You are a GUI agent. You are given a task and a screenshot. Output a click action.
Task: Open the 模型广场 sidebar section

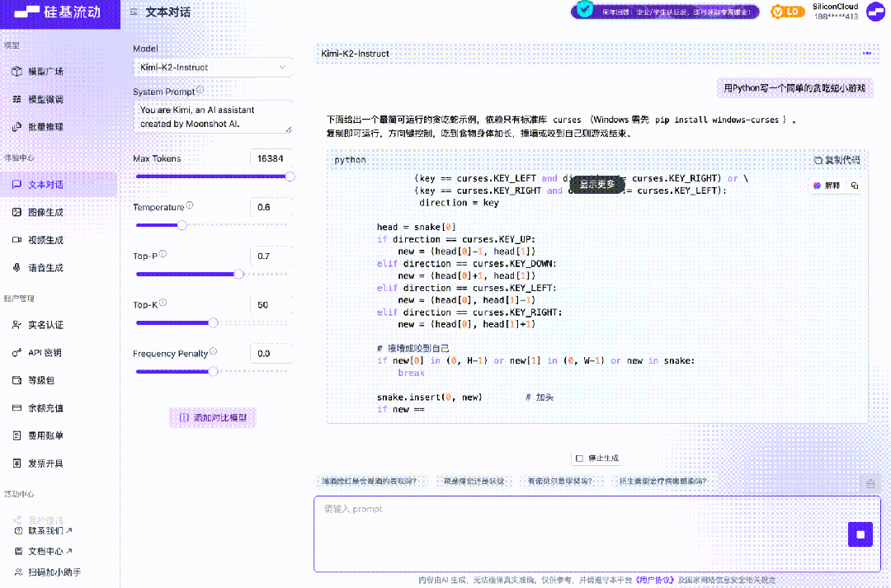tap(49, 71)
